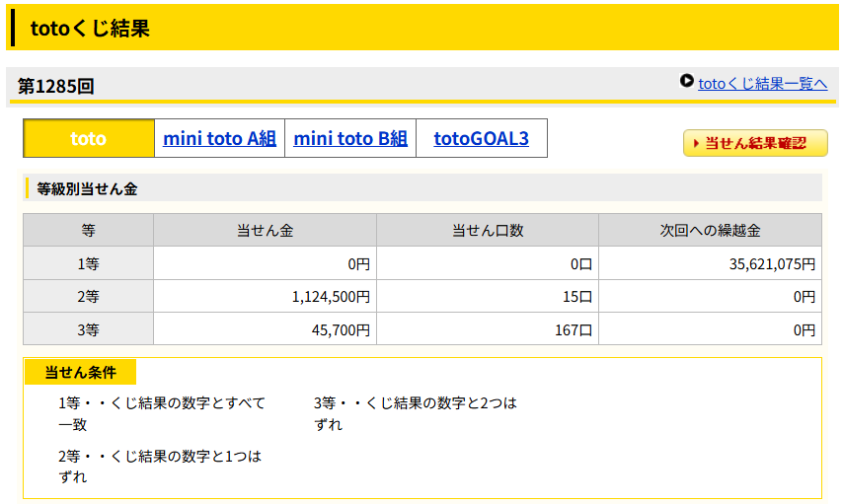Click the 3等 carryover 0円 cell
843x504 pixels.
(710, 329)
